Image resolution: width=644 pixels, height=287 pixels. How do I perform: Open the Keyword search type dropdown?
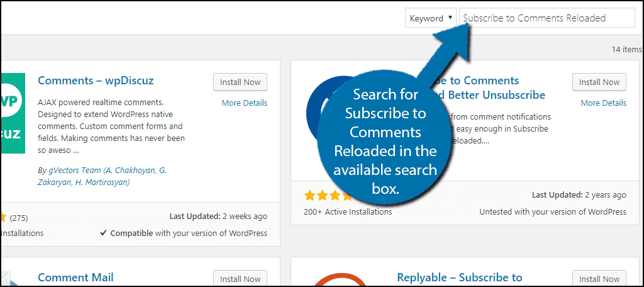[430, 18]
